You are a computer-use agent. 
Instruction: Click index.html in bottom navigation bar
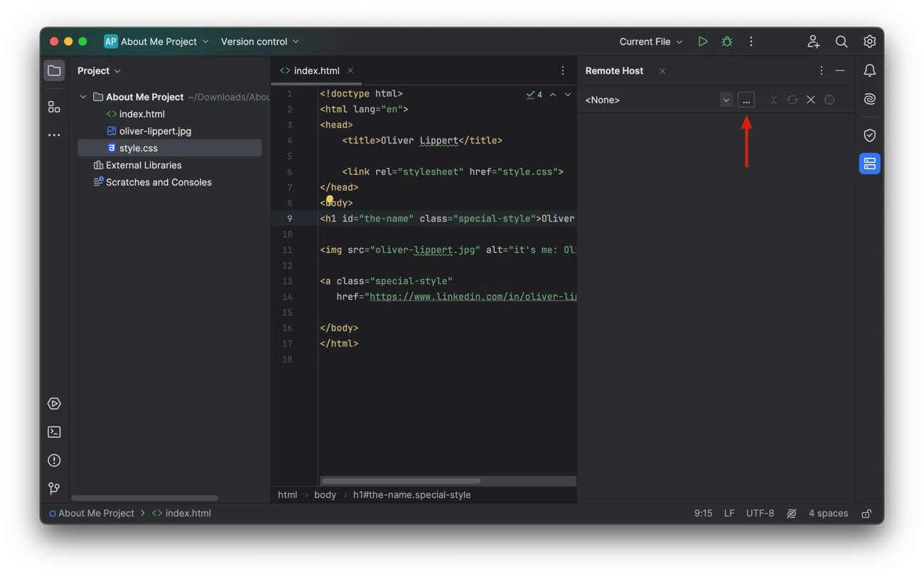point(181,513)
